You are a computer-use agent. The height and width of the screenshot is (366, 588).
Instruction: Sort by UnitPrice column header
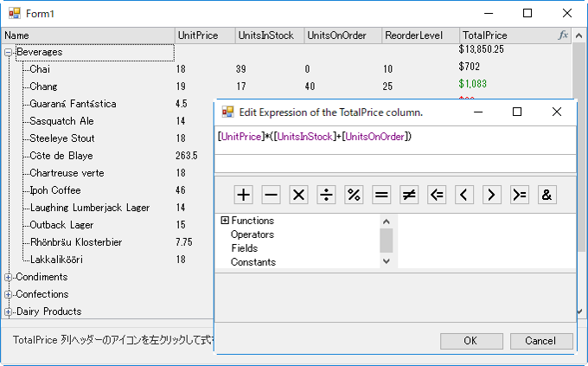pyautogui.click(x=205, y=35)
